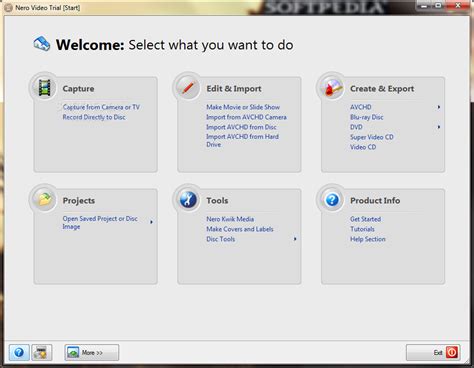
Task: Open Make Covers and Labels
Action: point(240,229)
